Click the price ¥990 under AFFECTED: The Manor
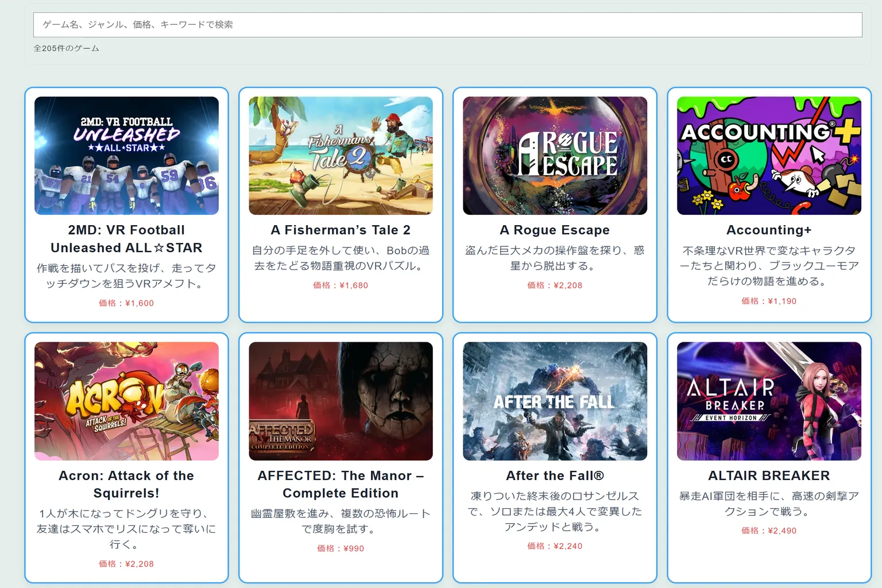Image resolution: width=882 pixels, height=588 pixels. [x=341, y=548]
